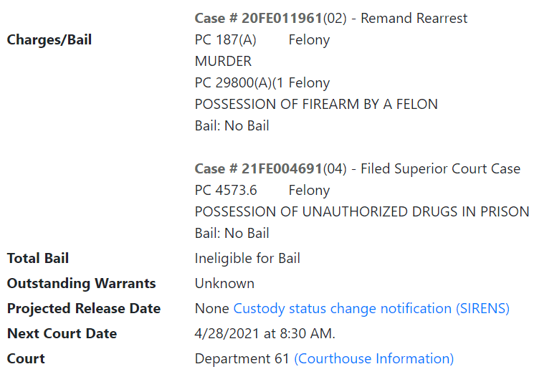This screenshot has height=392, width=557.
Task: Click the Total Bail label
Action: point(38,259)
